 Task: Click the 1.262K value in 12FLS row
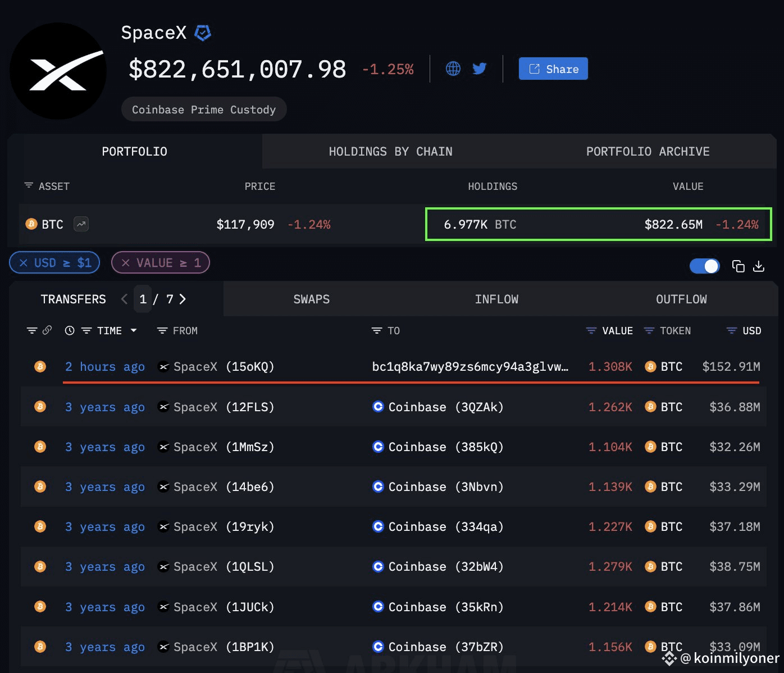(610, 407)
